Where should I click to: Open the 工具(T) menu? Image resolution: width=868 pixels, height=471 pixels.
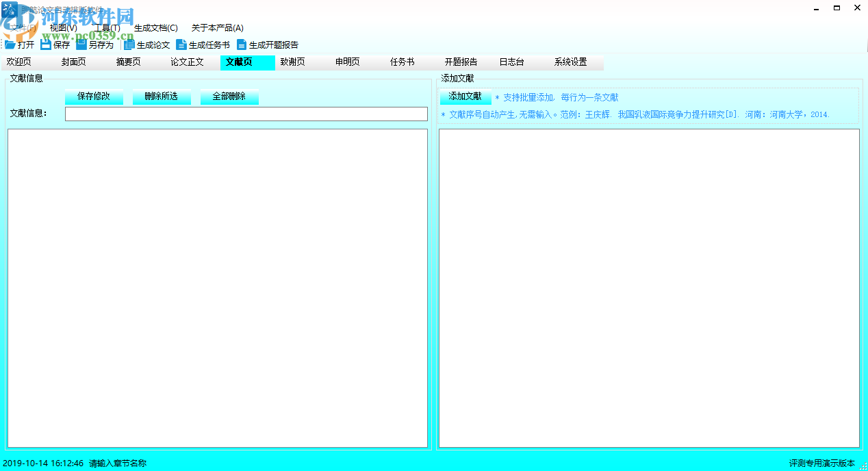tap(107, 28)
